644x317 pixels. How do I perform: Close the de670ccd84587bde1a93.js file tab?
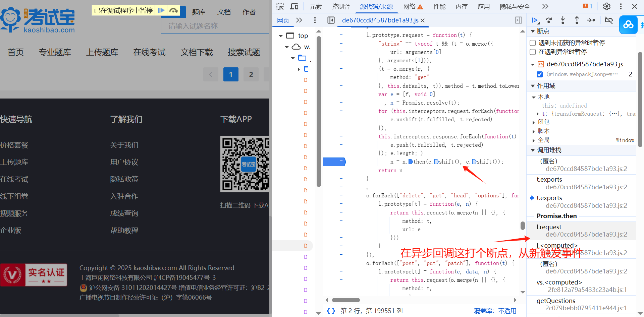pyautogui.click(x=423, y=20)
